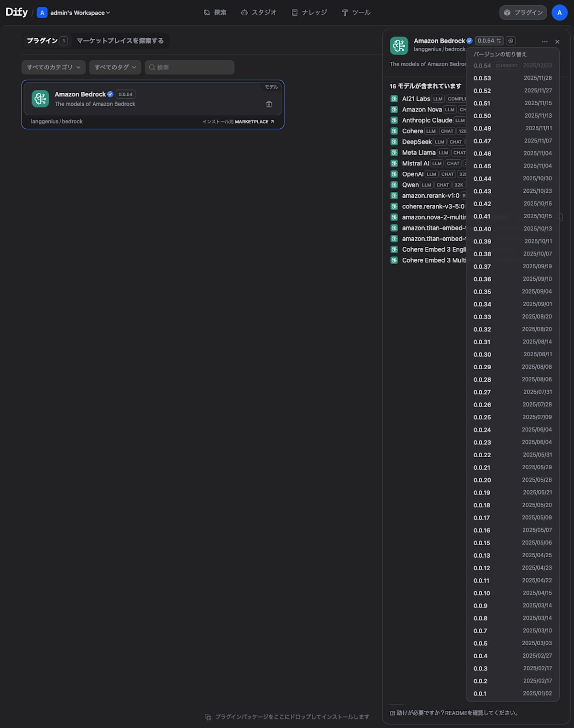Choose version 0.0.20 dated 2025/05/26
The image size is (574, 728).
point(513,480)
